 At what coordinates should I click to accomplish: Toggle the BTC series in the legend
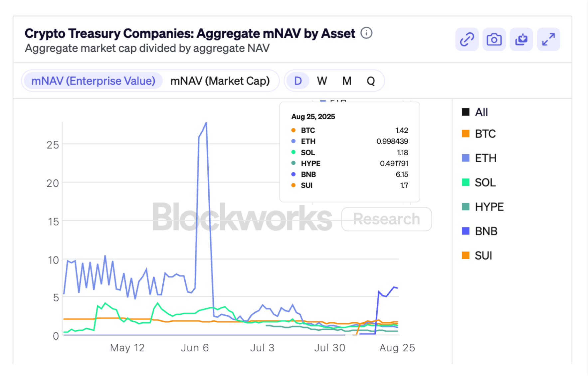pos(483,134)
